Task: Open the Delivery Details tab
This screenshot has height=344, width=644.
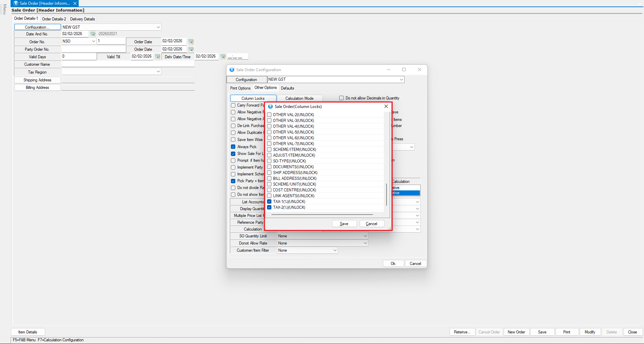Action: pyautogui.click(x=82, y=19)
